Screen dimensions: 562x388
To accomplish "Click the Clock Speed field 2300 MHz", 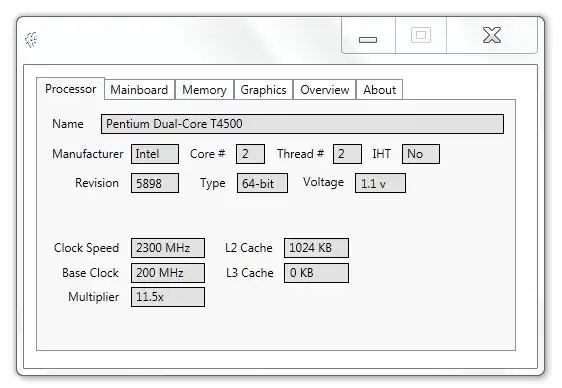I will click(x=168, y=248).
